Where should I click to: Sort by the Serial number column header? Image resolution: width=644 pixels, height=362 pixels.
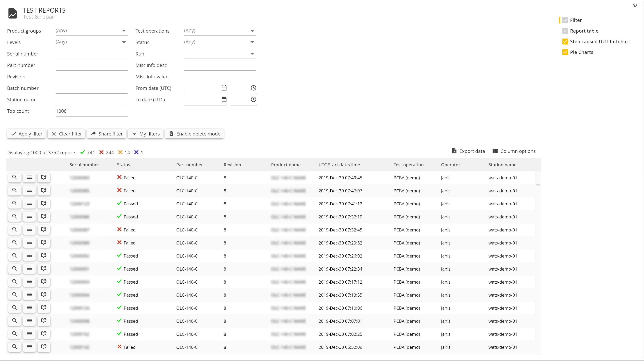pos(84,165)
